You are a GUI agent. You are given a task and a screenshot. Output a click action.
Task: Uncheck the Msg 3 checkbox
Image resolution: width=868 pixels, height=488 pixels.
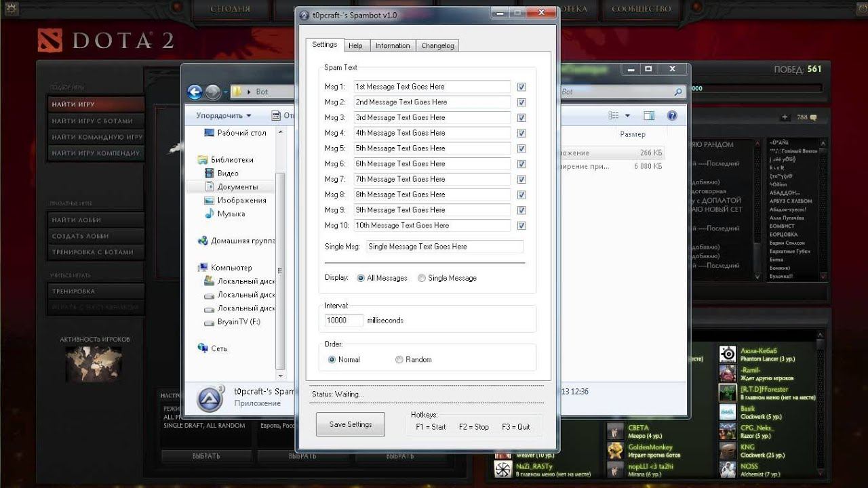coord(521,118)
